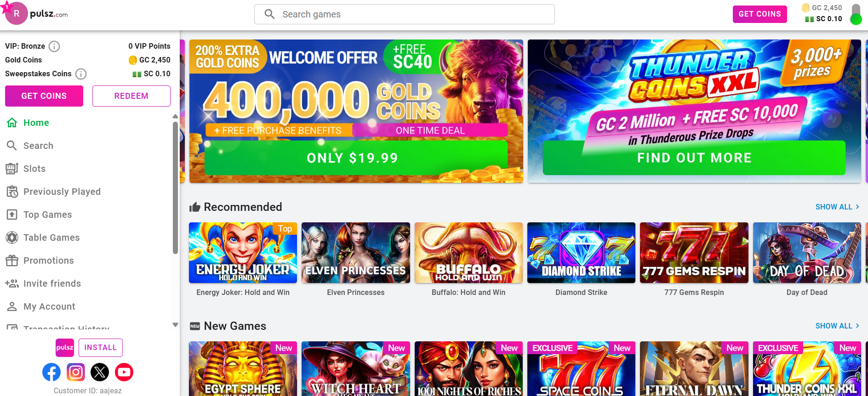The width and height of the screenshot is (868, 396).
Task: Click the pulsz app logo icon
Action: (x=65, y=348)
